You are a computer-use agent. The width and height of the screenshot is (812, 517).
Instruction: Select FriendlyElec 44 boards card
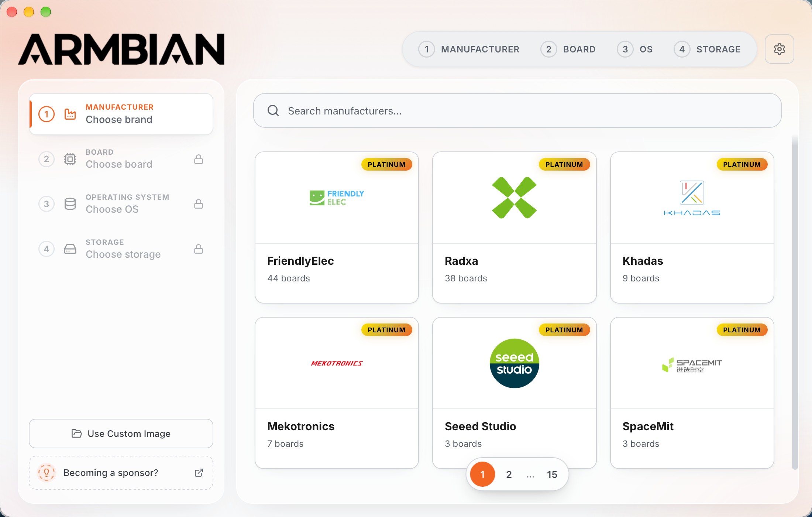337,227
